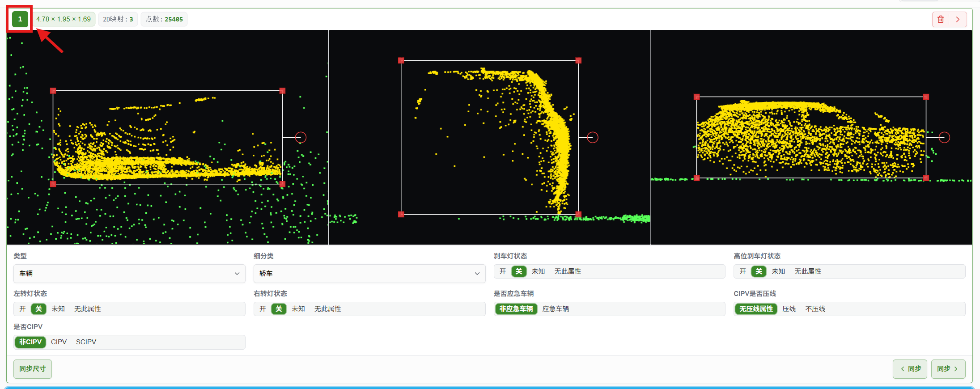This screenshot has width=980, height=389.
Task: Select 压线 under CIPV是否压线
Action: pos(789,309)
